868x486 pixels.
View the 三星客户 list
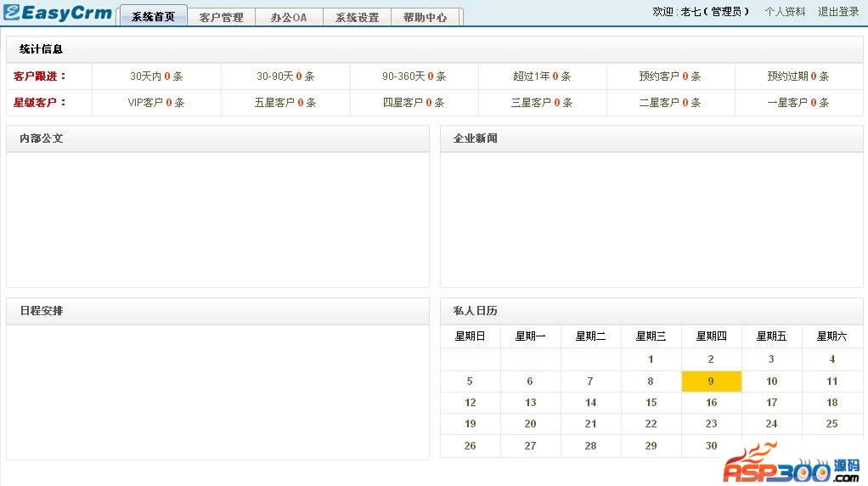542,103
